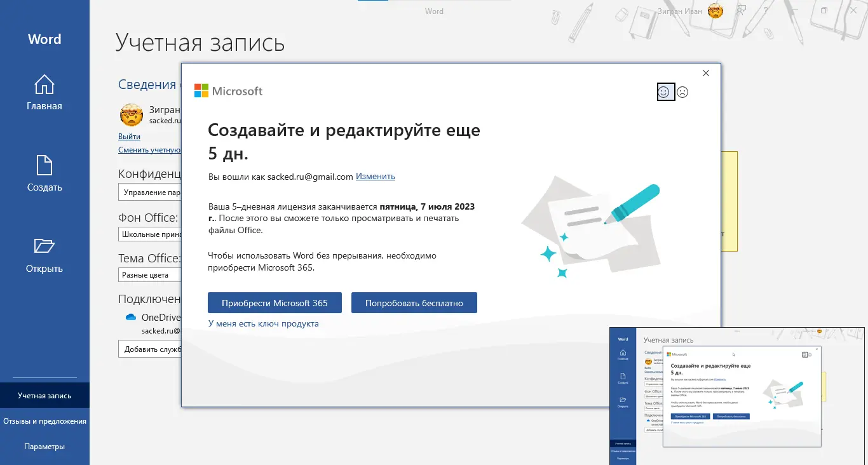Open the Фон Office background dropdown
This screenshot has height=465, width=868.
[x=150, y=234]
